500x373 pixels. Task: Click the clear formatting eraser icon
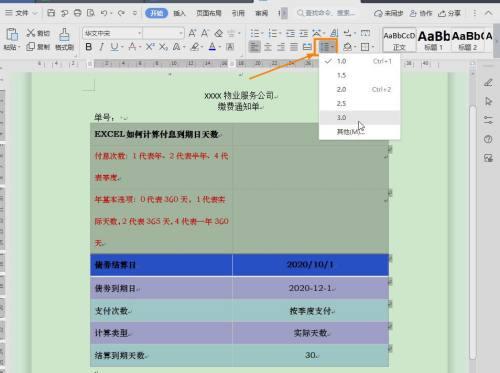[219, 33]
